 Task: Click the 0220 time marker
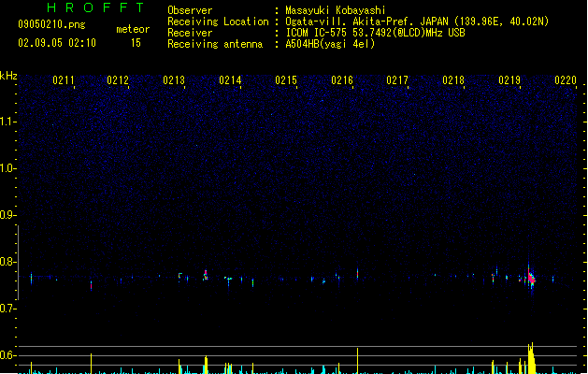[x=566, y=80]
